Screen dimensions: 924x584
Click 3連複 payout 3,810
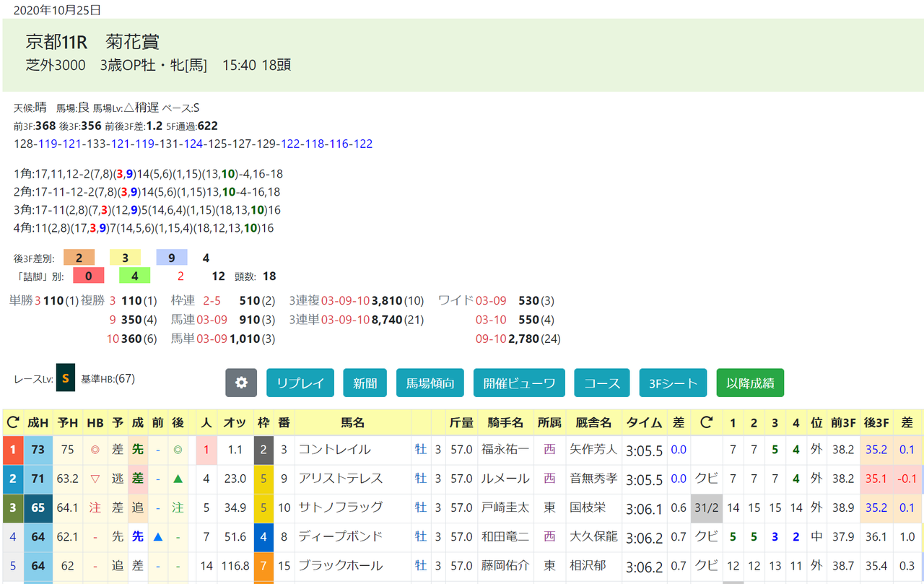(386, 301)
